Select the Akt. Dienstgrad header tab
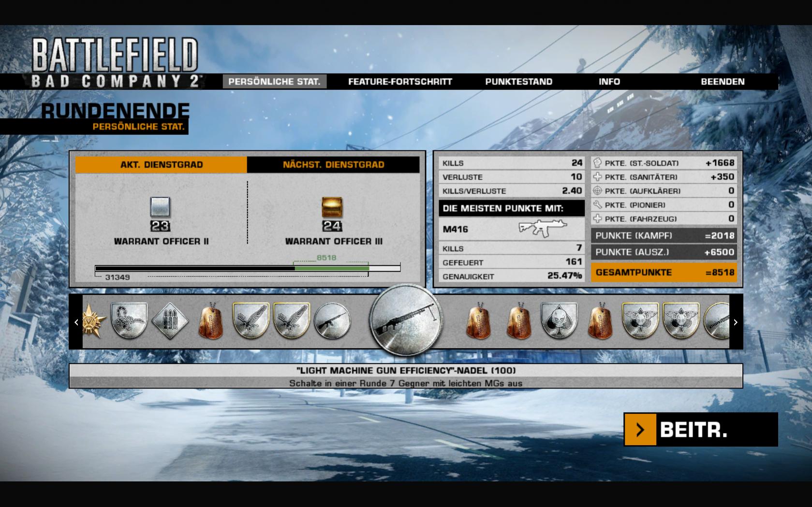The height and width of the screenshot is (507, 812). (x=161, y=164)
